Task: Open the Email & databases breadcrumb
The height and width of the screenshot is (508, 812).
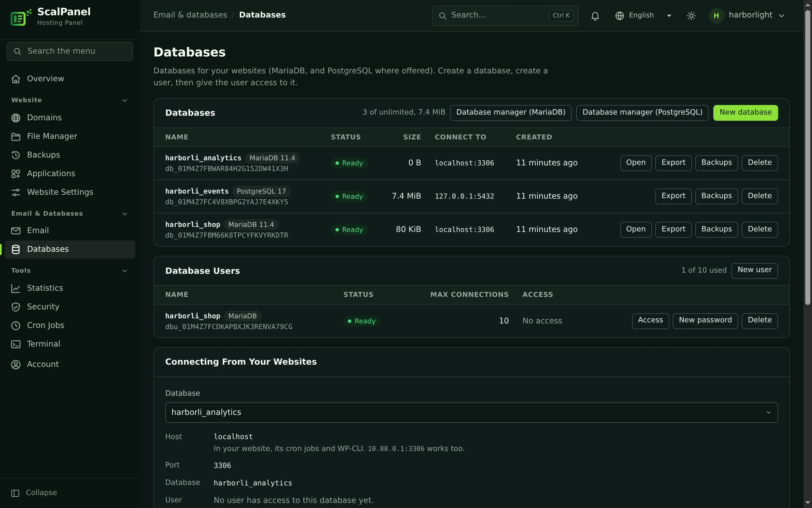Action: click(190, 15)
